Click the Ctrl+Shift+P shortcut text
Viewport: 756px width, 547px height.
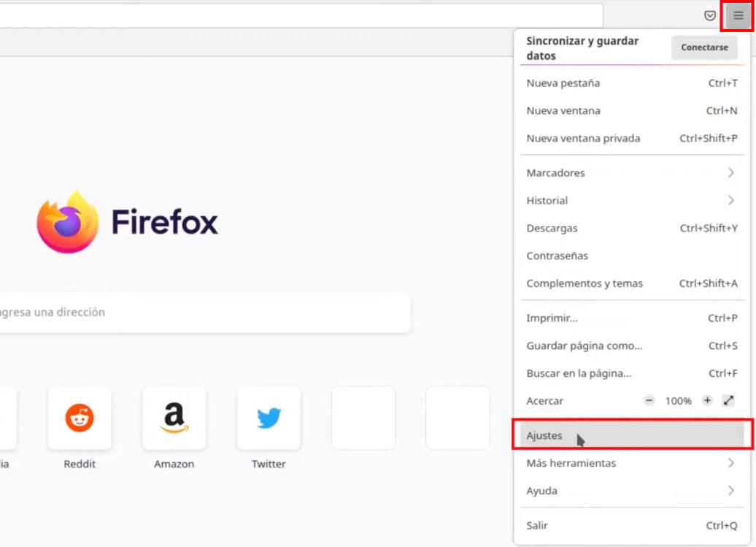click(x=709, y=139)
